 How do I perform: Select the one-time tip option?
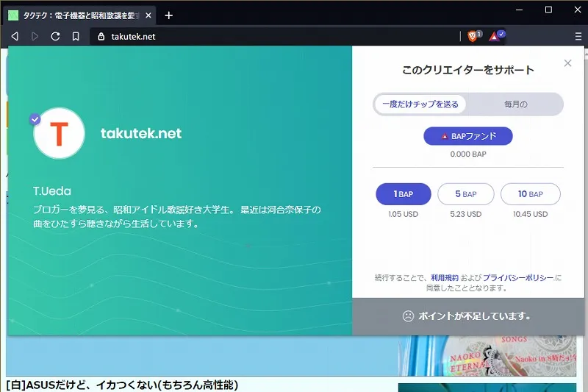[420, 104]
